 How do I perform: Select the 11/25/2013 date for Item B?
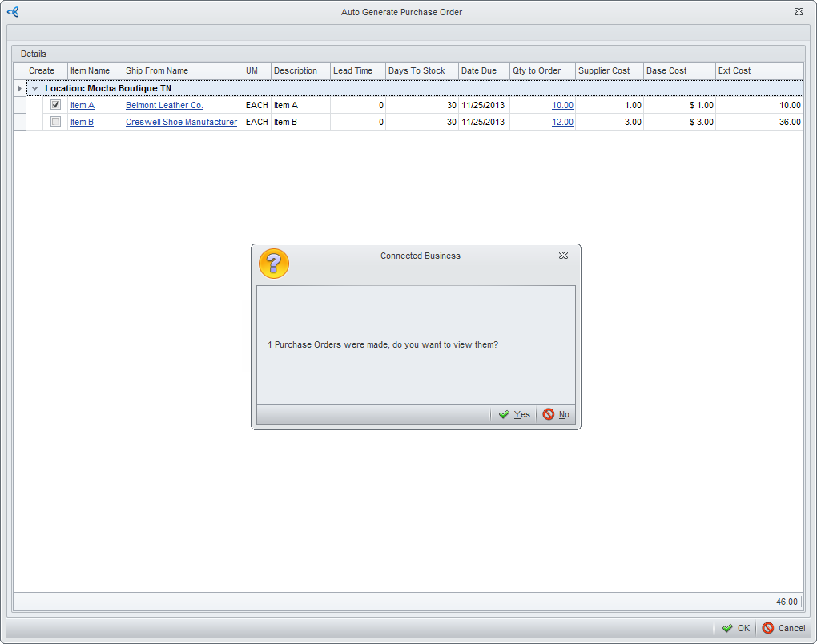483,122
